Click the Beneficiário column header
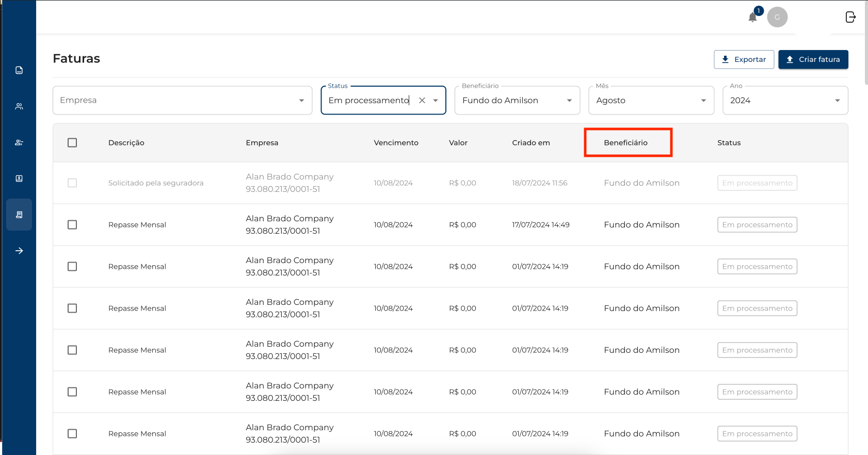Viewport: 868px width, 455px height. tap(625, 143)
